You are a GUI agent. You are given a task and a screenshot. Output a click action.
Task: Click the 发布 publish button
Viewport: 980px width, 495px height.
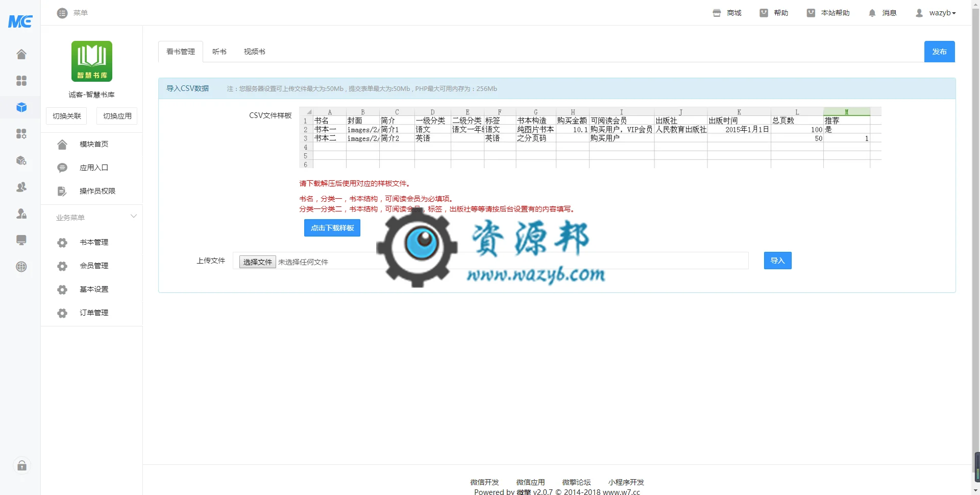[x=939, y=52]
